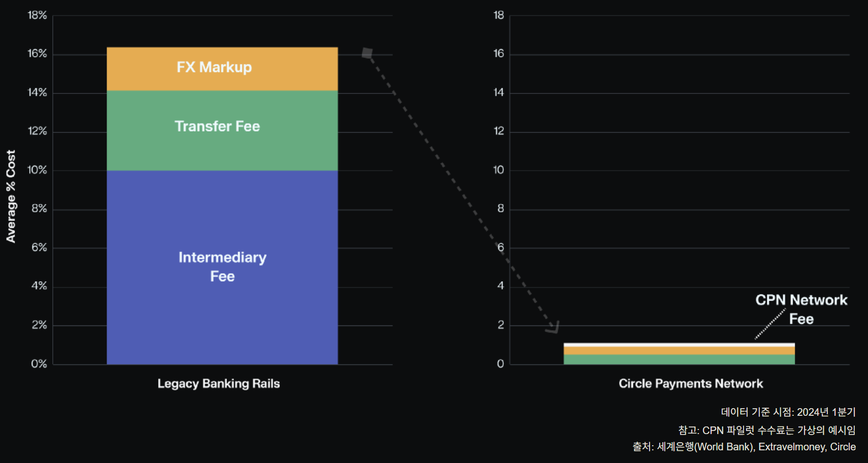Click the '참고: CPN 파일럿 수수료' footnote
This screenshot has width=868, height=463.
[x=767, y=430]
